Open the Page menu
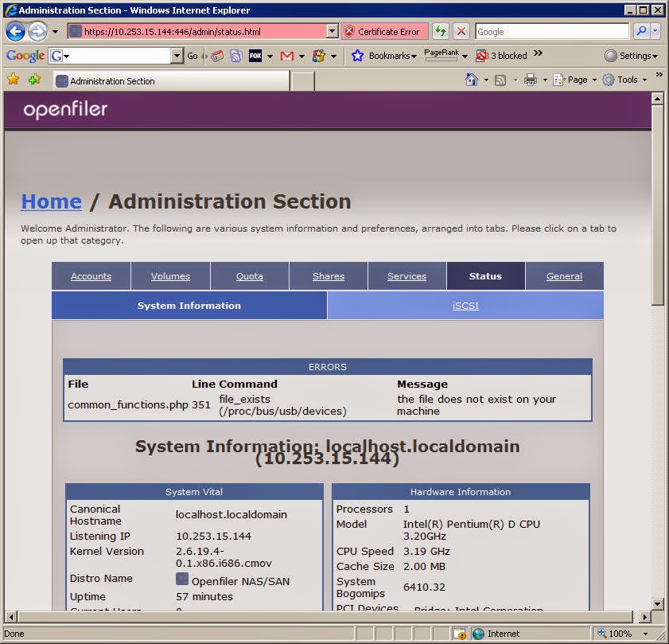The image size is (669, 644). coord(574,80)
